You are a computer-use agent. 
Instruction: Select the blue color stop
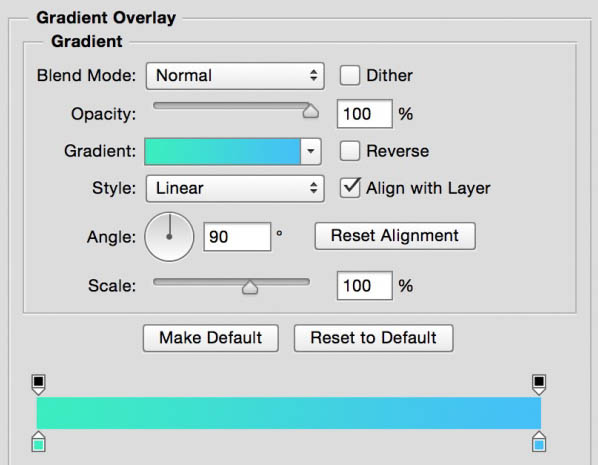coord(539,442)
